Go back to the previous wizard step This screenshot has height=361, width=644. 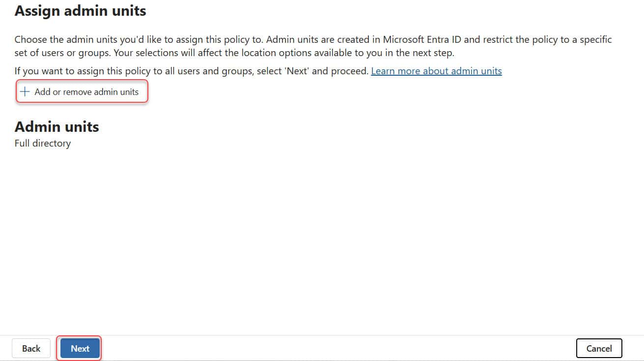[31, 348]
